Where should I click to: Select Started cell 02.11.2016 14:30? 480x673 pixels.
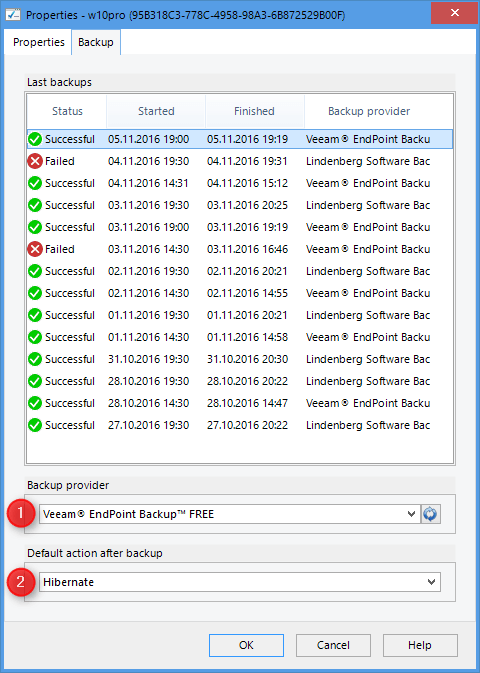149,293
